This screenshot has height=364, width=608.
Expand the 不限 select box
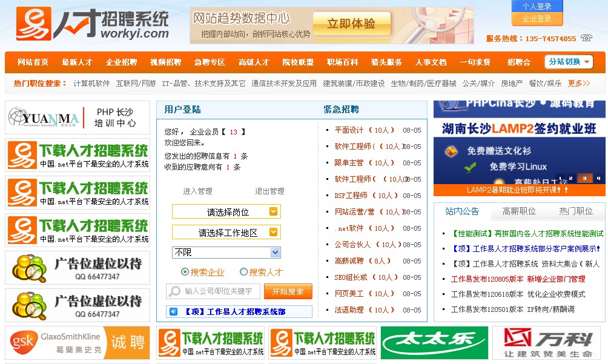pos(226,253)
